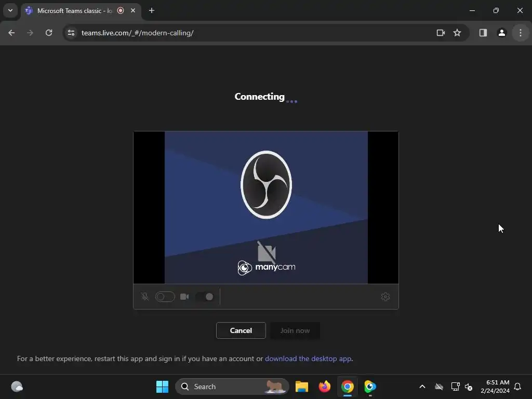This screenshot has width=532, height=399.
Task: Click the camera preview video area
Action: coord(266,207)
